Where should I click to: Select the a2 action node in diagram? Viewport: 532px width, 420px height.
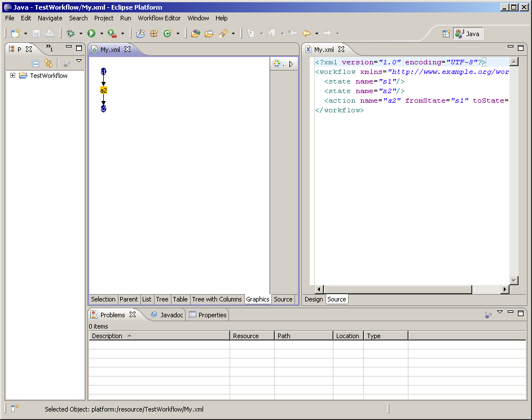coord(103,90)
